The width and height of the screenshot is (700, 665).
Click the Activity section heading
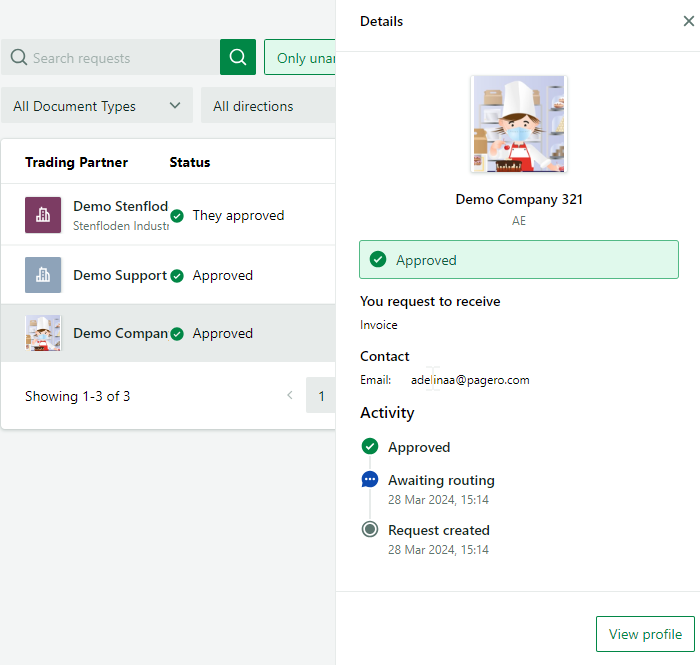click(x=387, y=413)
